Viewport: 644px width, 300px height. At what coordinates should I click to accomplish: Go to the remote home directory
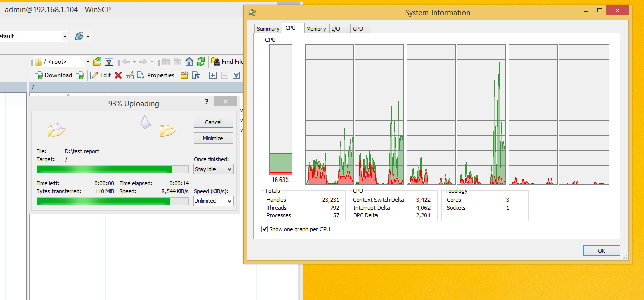189,62
